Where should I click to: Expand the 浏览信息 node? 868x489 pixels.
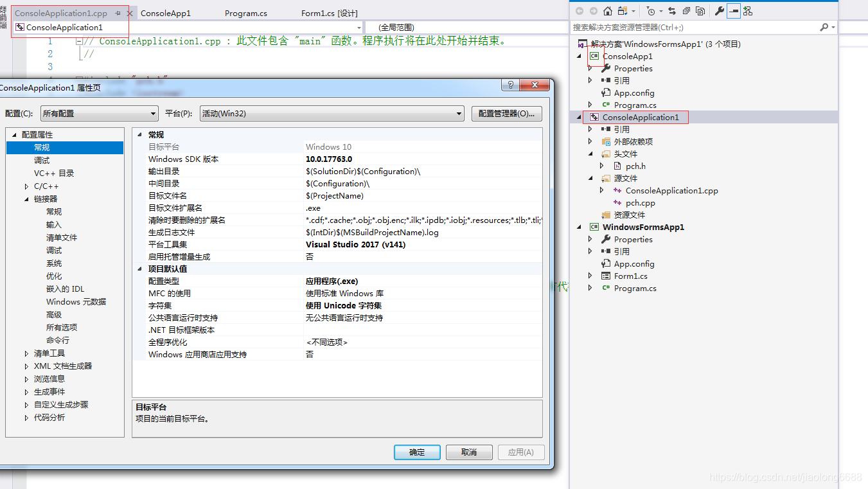[x=26, y=378]
